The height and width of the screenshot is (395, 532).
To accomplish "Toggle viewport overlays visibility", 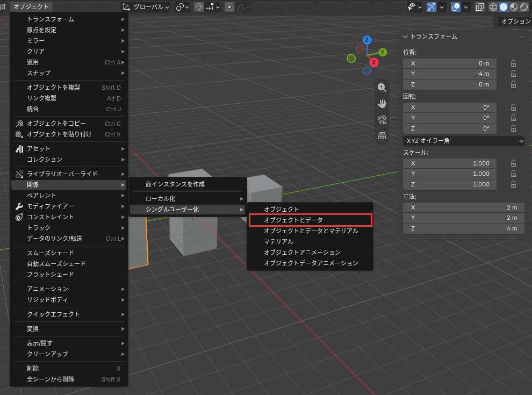I will point(456,7).
